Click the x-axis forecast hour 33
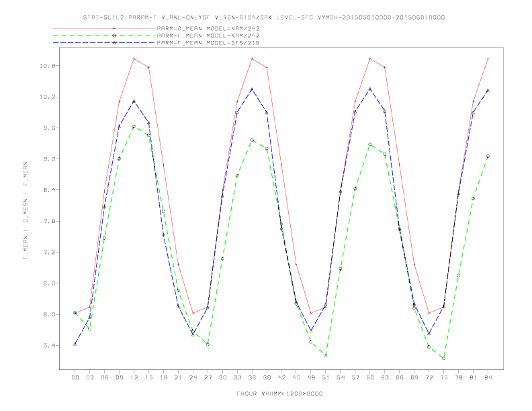 pos(237,377)
